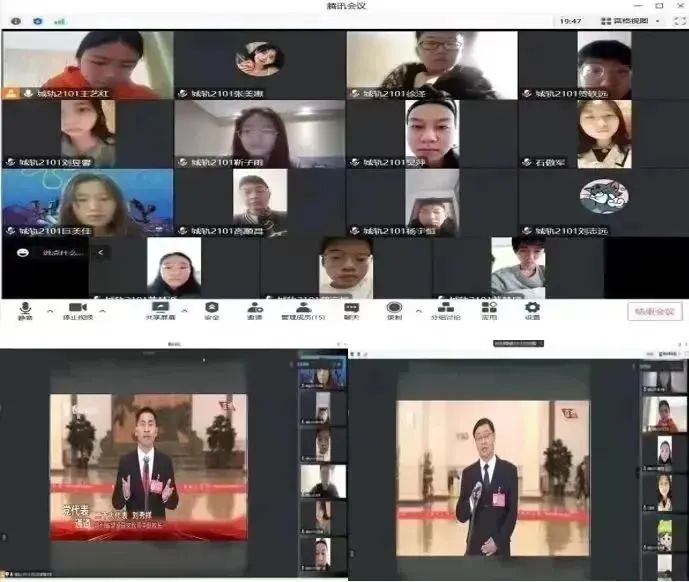Open meeting Settings gear
The width and height of the screenshot is (689, 582).
tap(532, 310)
